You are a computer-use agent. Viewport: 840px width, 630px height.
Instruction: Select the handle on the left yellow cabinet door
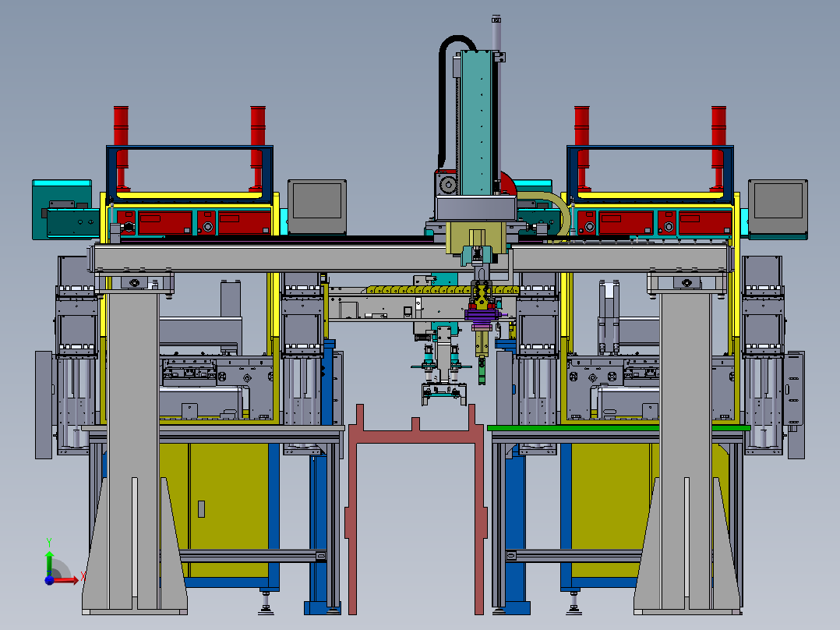tap(201, 509)
